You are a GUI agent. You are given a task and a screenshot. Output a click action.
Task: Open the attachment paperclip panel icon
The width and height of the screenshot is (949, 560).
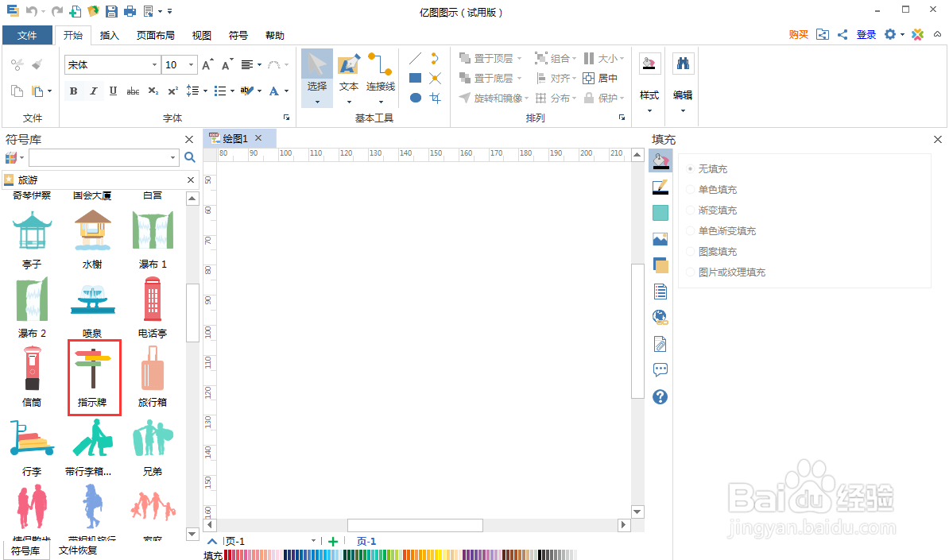(660, 343)
